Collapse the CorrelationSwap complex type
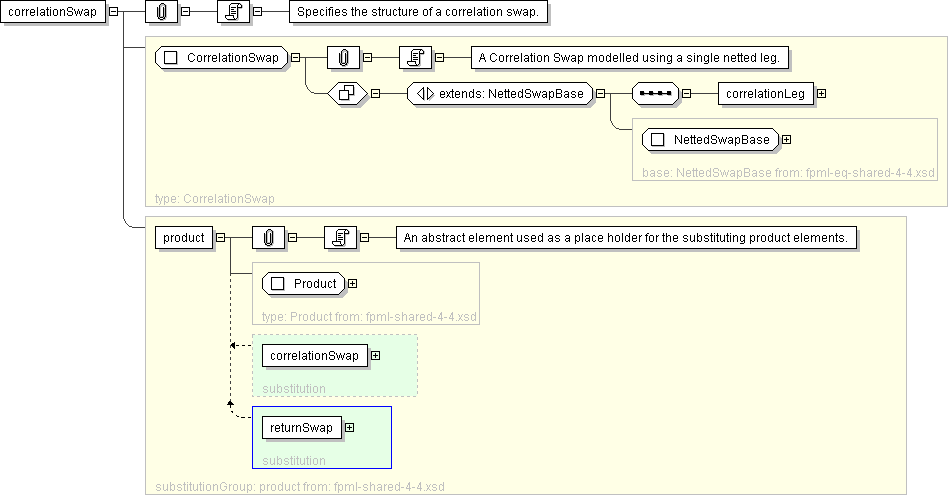 pyautogui.click(x=295, y=57)
